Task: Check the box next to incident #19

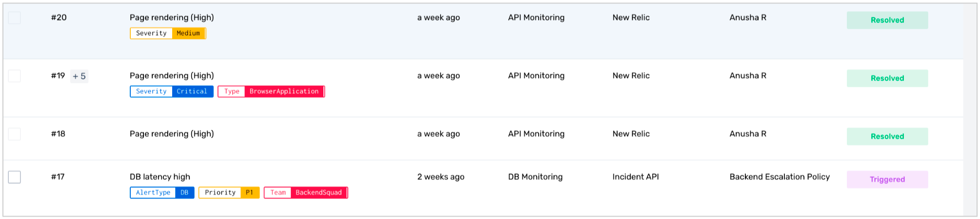Action: tap(15, 76)
